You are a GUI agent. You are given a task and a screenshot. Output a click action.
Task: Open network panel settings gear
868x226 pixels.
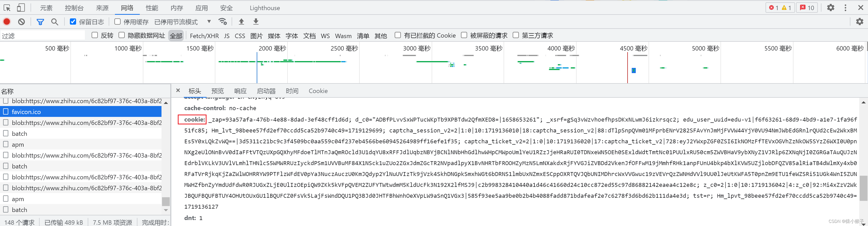[x=859, y=22]
